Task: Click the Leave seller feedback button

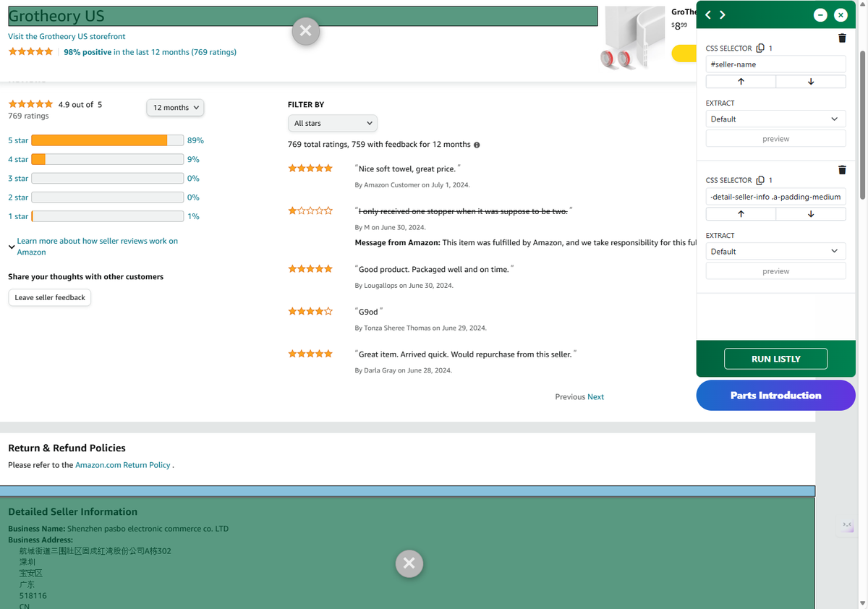Action: pyautogui.click(x=50, y=297)
